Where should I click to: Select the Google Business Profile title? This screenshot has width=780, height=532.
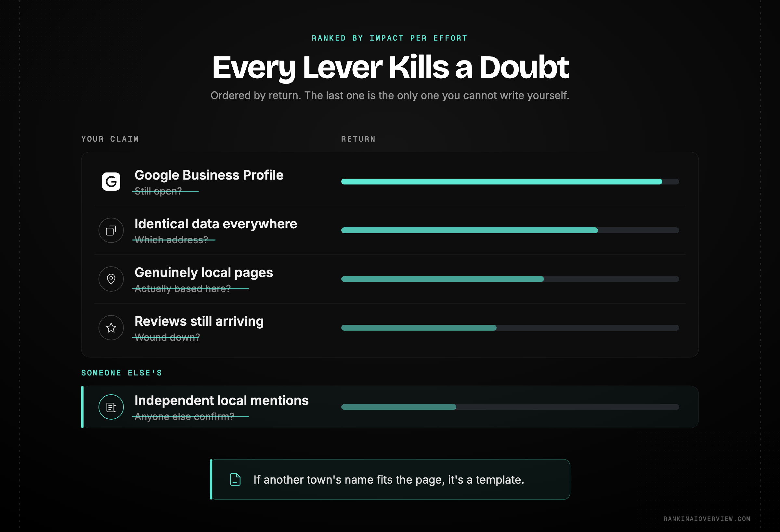[x=209, y=175]
